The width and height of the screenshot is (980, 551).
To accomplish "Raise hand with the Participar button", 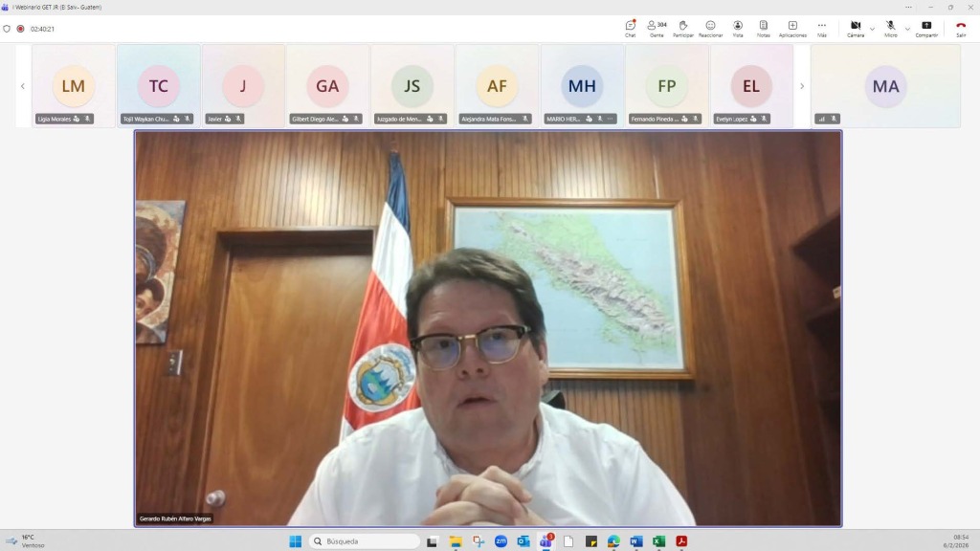I will pos(683,28).
